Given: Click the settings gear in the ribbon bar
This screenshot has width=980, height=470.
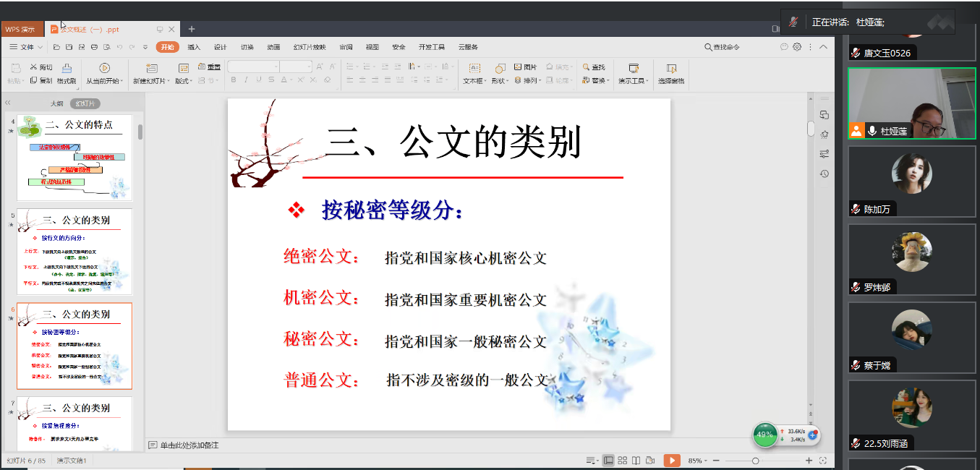Looking at the screenshot, I should click(x=797, y=47).
